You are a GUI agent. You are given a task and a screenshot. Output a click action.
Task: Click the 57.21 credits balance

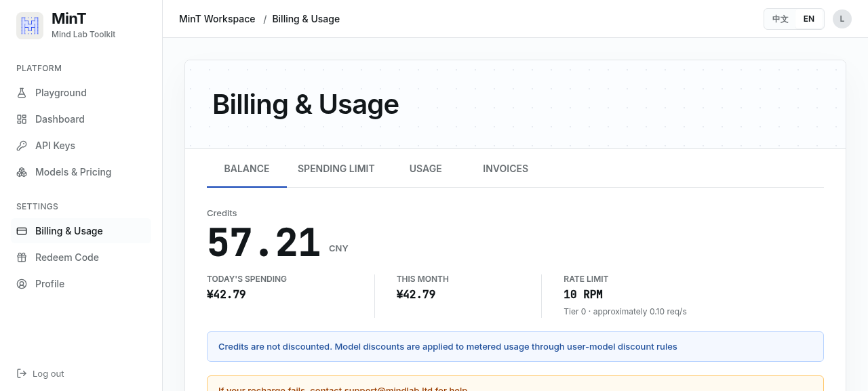[x=264, y=243]
